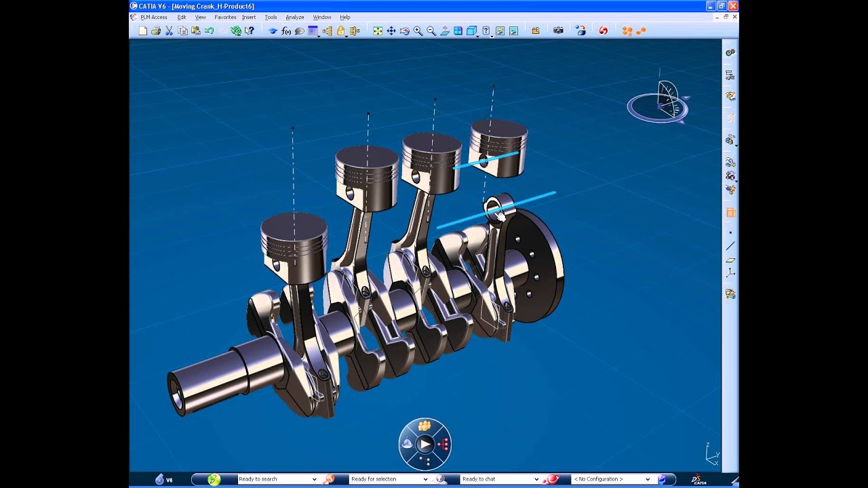Open the 'Ready to search' dropdown
The height and width of the screenshot is (488, 868).
click(277, 479)
